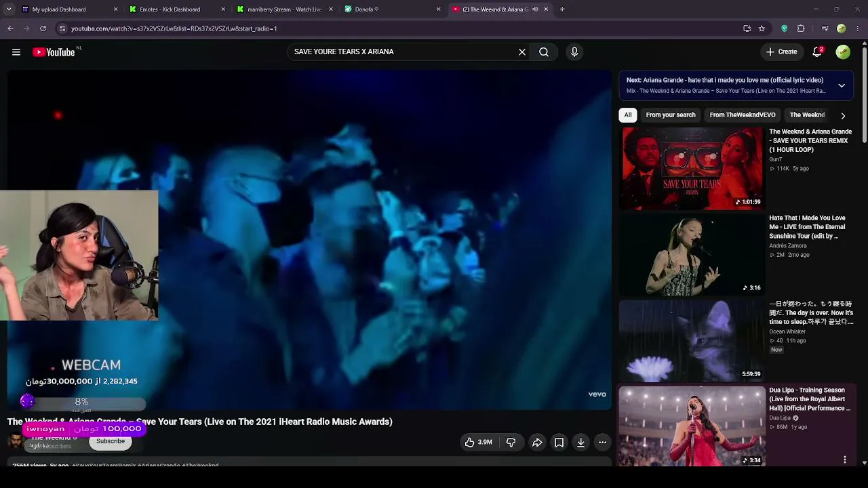The width and height of the screenshot is (868, 488).
Task: Open Ocean Whisker cat video thumbnail
Action: click(692, 341)
